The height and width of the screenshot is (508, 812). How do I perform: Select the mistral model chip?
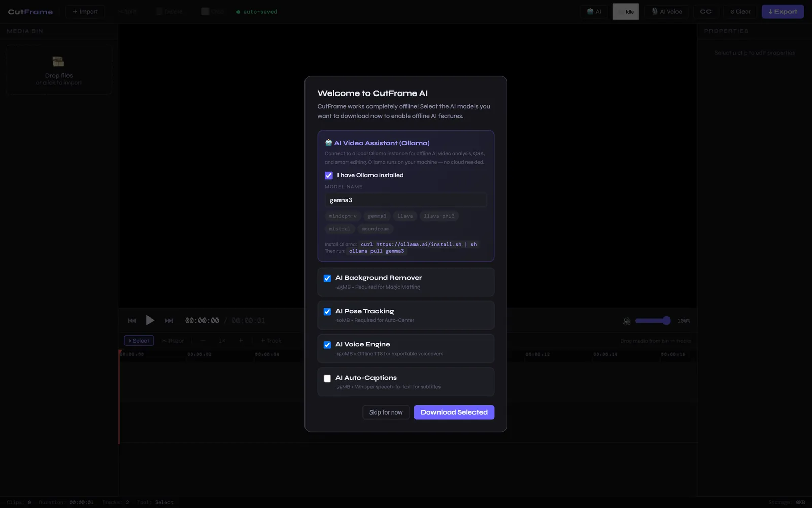(x=340, y=229)
